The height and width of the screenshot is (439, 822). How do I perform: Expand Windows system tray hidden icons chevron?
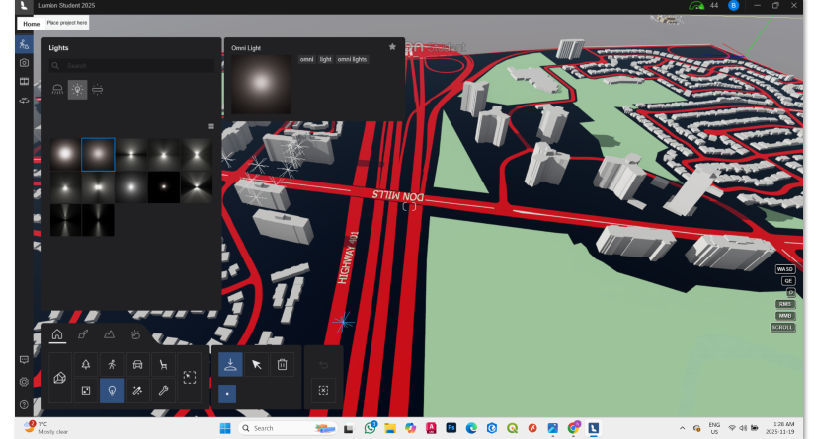click(x=683, y=428)
